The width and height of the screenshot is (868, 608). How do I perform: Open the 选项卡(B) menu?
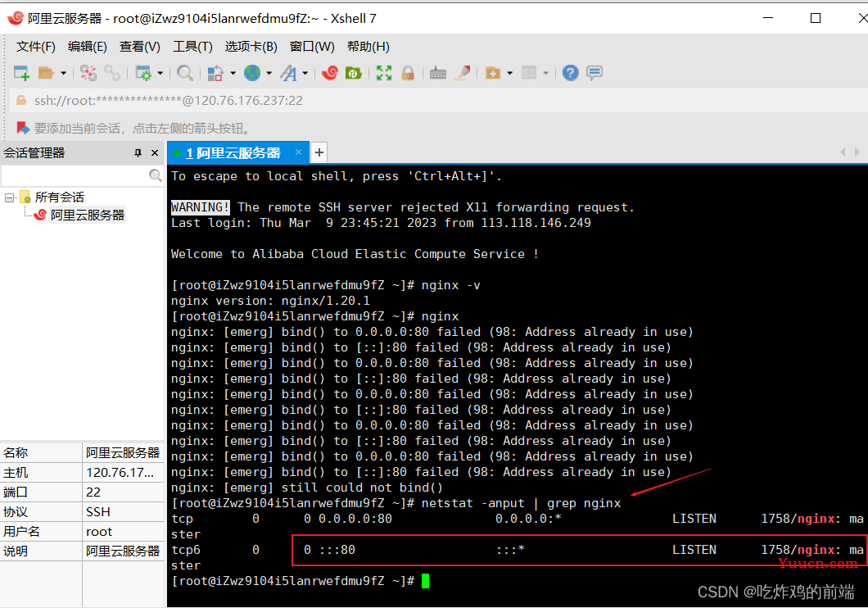tap(251, 47)
